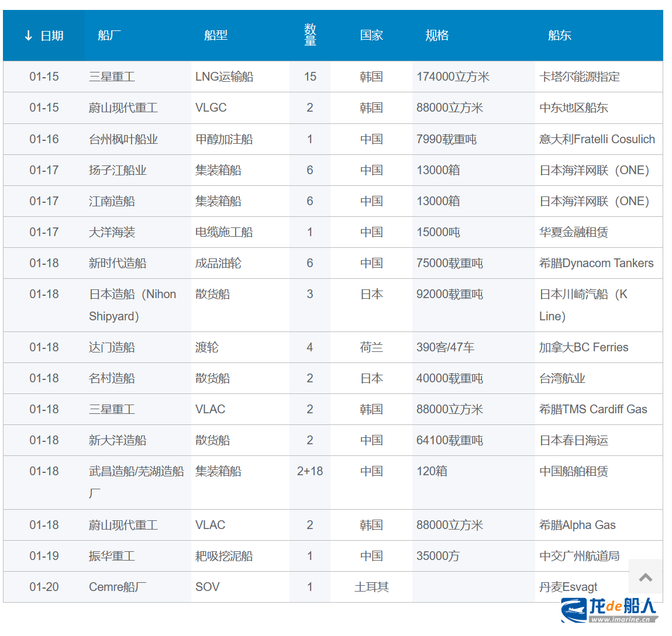Click the sort arrow beside 日期 header
Screen dimensions: 672x636
(x=28, y=36)
